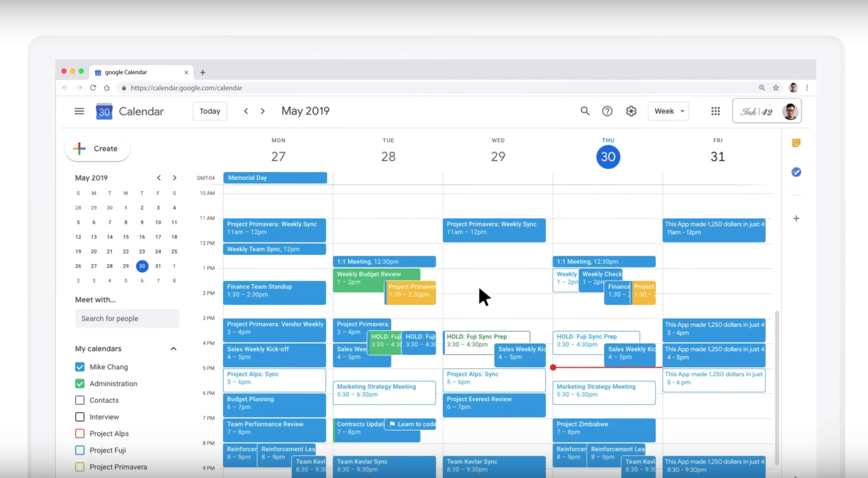Toggle Administration calendar visibility
The image size is (868, 478).
coord(79,383)
